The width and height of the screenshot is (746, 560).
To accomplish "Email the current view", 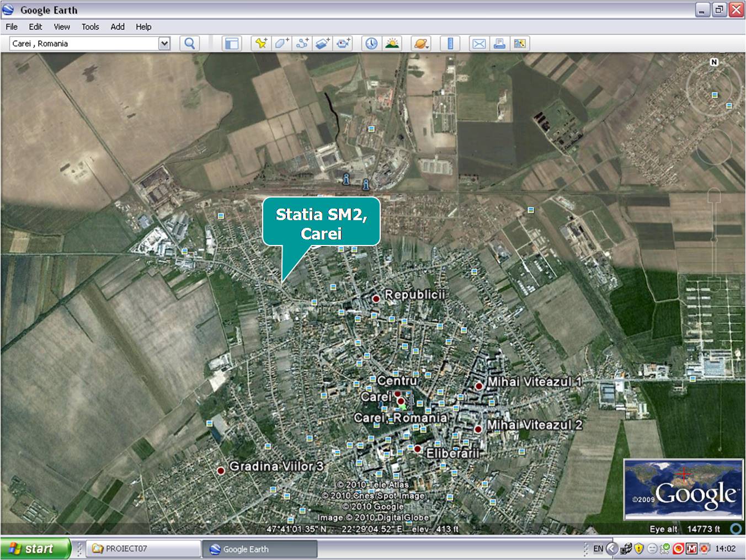I will click(x=479, y=44).
